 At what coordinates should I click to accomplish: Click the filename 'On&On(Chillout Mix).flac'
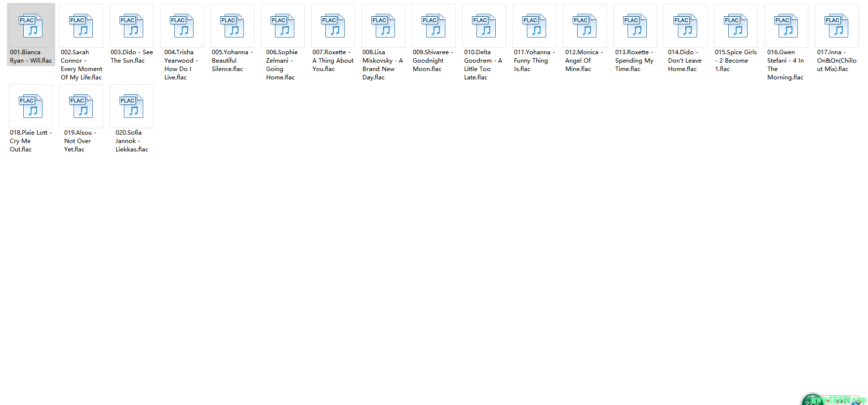click(837, 65)
